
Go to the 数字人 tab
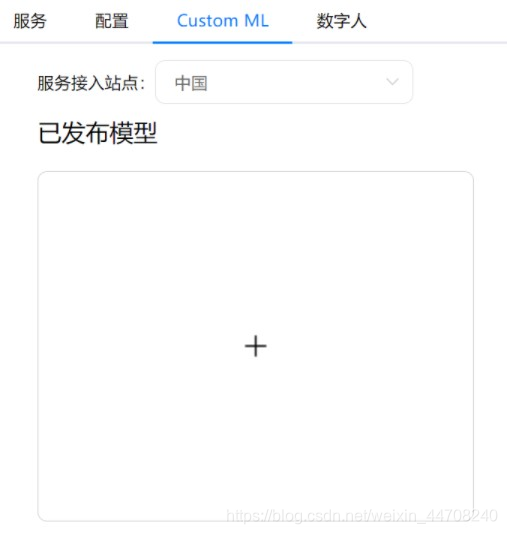pyautogui.click(x=342, y=21)
